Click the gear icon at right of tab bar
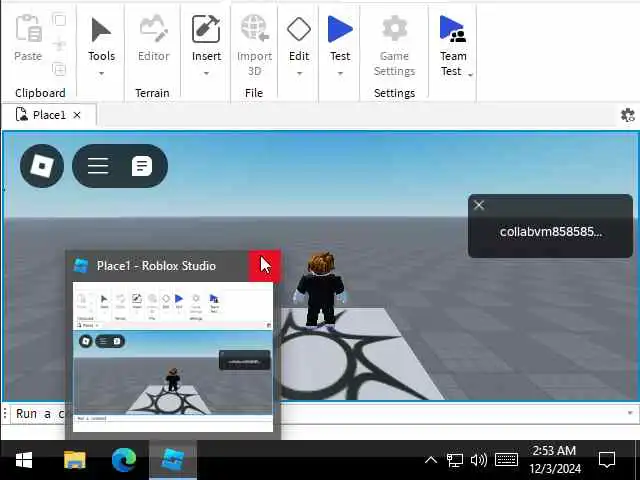 [628, 115]
